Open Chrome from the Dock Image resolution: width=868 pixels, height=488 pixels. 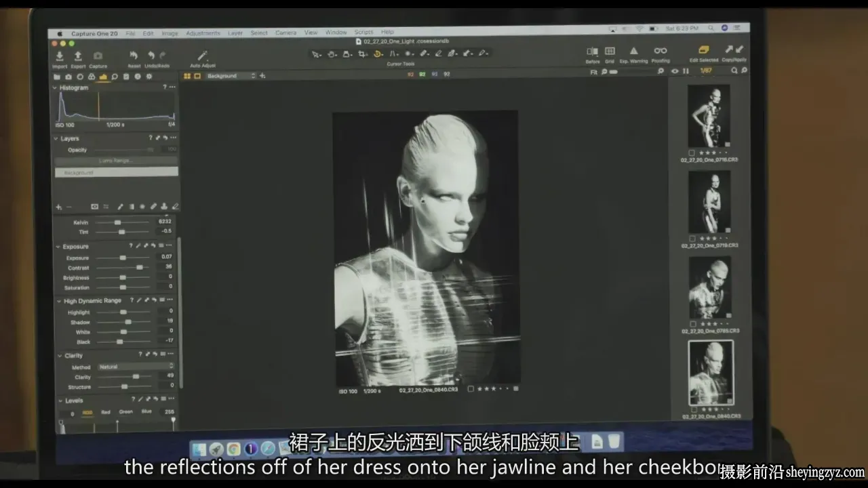tap(234, 449)
